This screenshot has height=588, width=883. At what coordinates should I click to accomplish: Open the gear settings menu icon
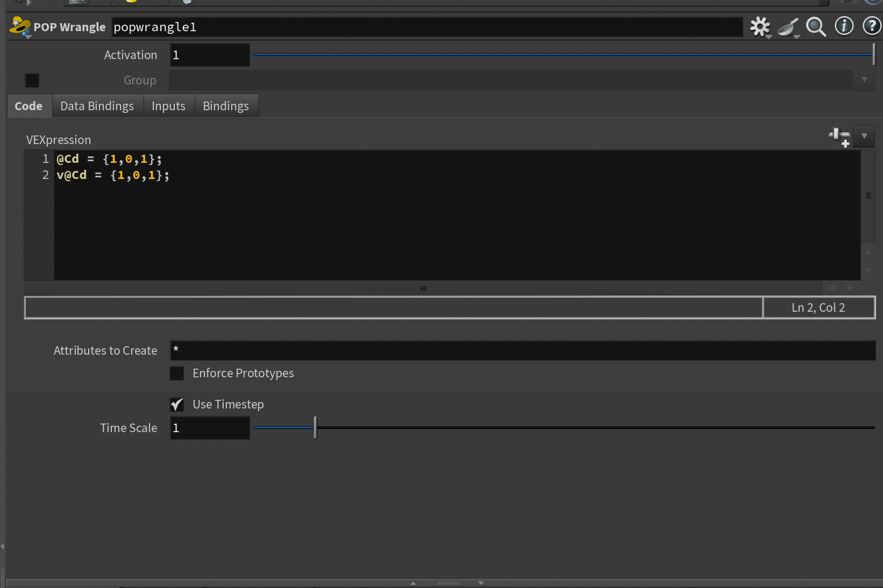pyautogui.click(x=760, y=26)
